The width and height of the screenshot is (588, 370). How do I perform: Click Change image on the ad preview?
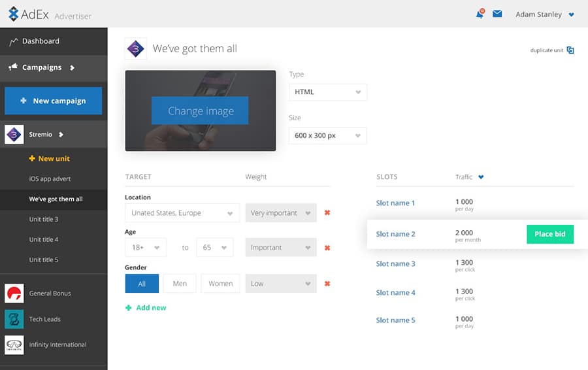tap(201, 111)
